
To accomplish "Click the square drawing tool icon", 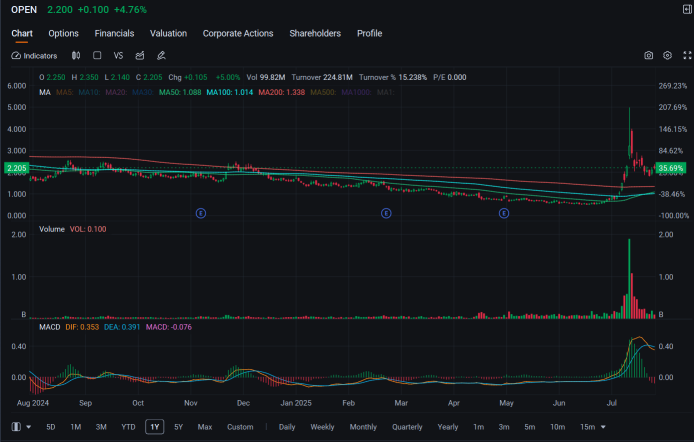I will pos(97,55).
